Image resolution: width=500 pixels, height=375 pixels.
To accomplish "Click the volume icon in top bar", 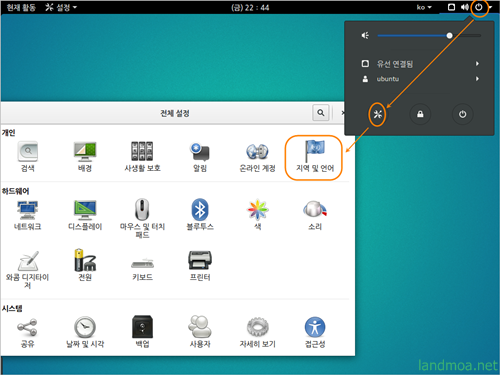I will 465,7.
